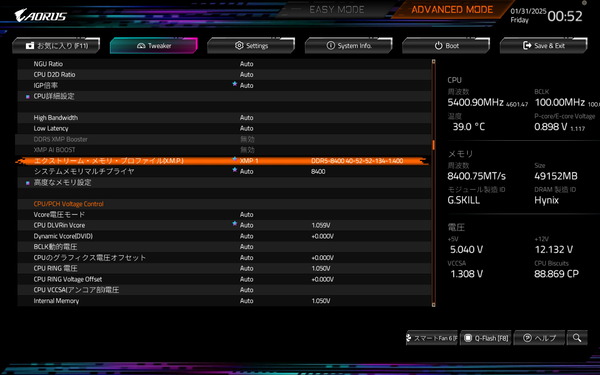
Task: Click the Hynix DRAM vendor text
Action: [x=546, y=200]
